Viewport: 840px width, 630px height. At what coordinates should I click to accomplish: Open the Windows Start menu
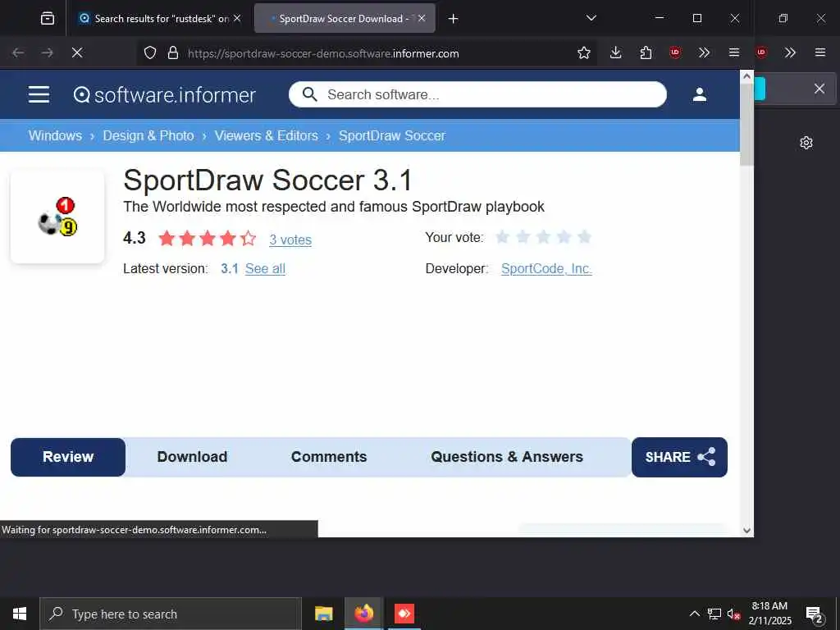(x=20, y=614)
